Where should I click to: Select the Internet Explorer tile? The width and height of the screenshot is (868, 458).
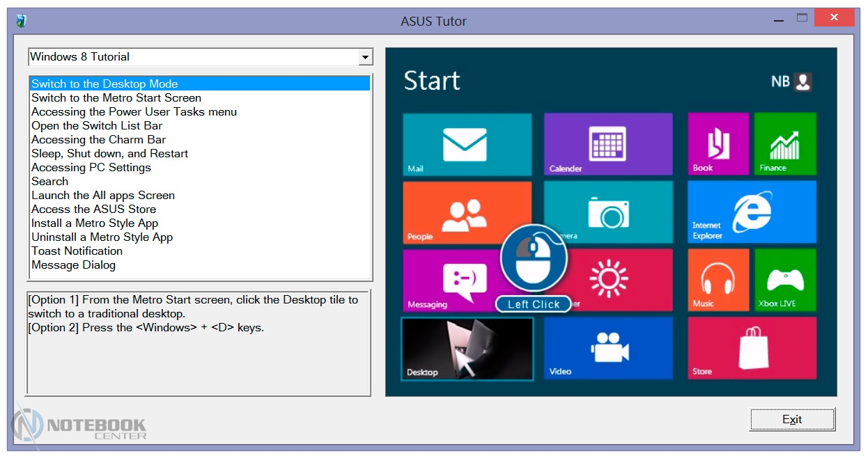[751, 212]
